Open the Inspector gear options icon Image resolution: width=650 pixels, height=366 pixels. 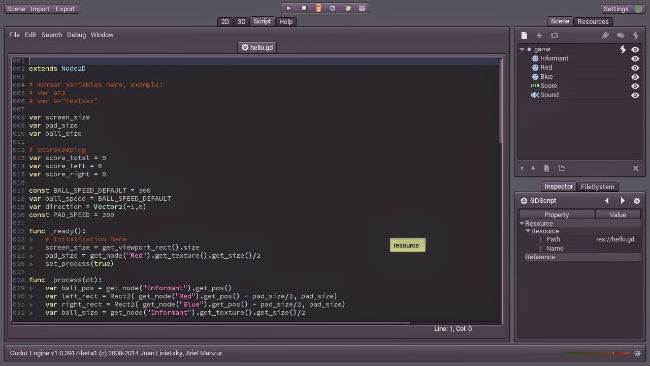click(637, 201)
